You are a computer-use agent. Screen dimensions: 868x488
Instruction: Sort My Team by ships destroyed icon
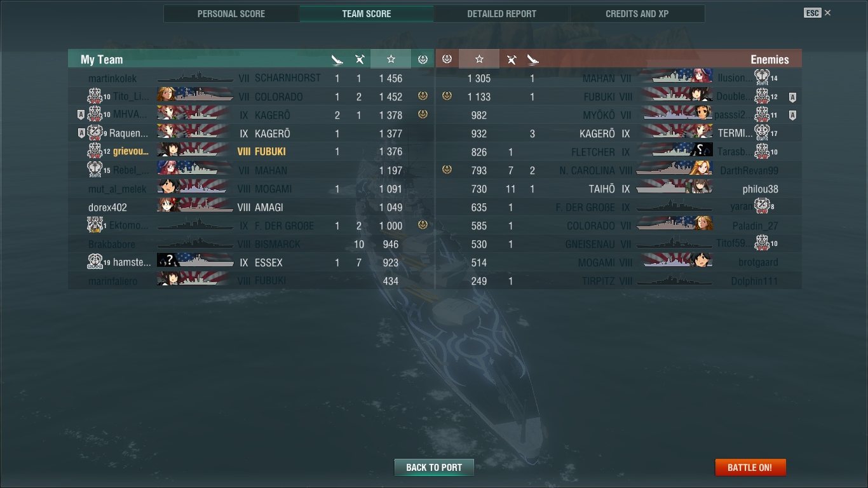point(337,60)
